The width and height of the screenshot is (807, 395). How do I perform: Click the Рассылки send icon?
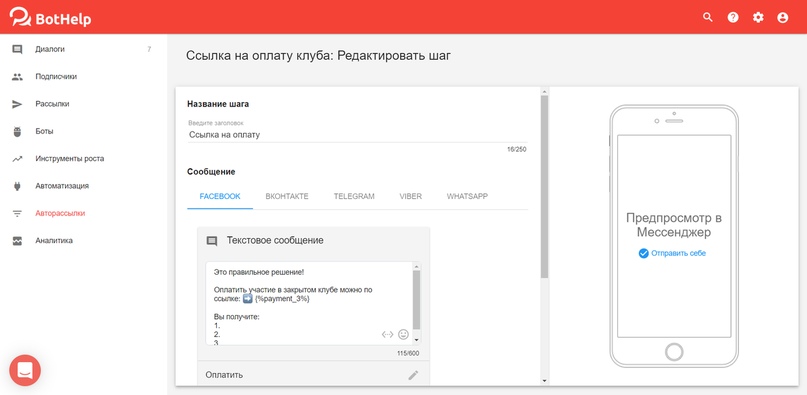click(x=17, y=104)
